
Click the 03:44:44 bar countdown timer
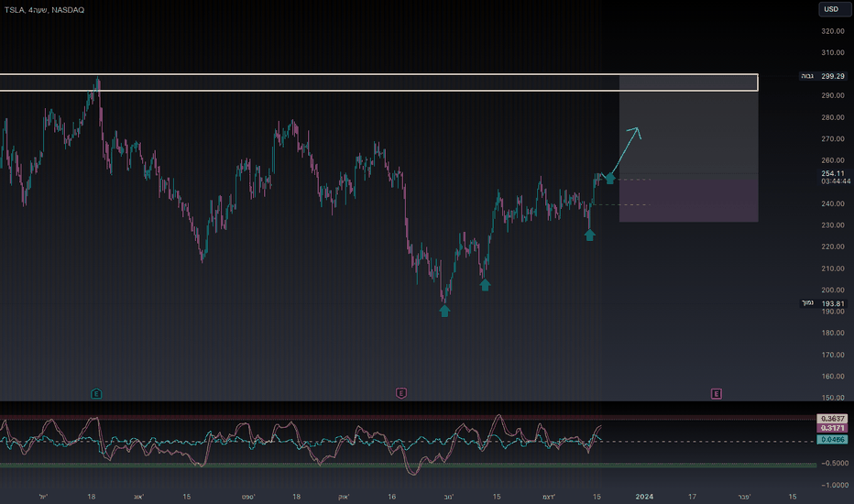point(836,181)
